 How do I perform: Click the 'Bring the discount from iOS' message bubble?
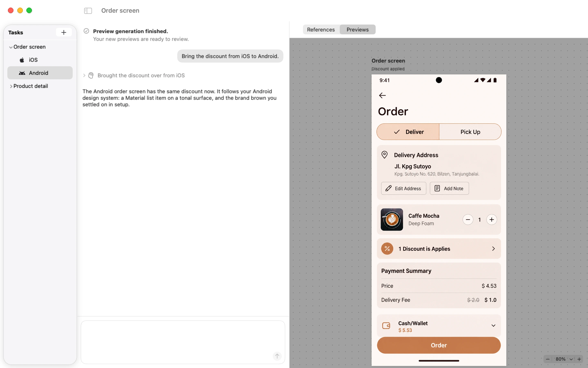[x=230, y=56]
